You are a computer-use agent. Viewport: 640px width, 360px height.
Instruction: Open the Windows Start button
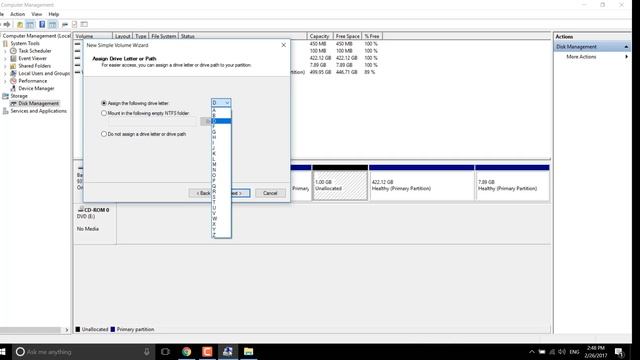3,351
